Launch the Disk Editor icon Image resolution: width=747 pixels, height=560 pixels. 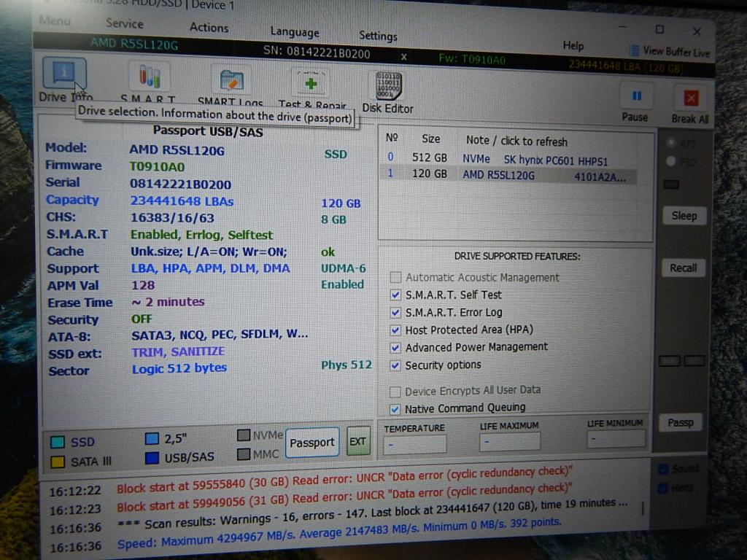point(388,86)
